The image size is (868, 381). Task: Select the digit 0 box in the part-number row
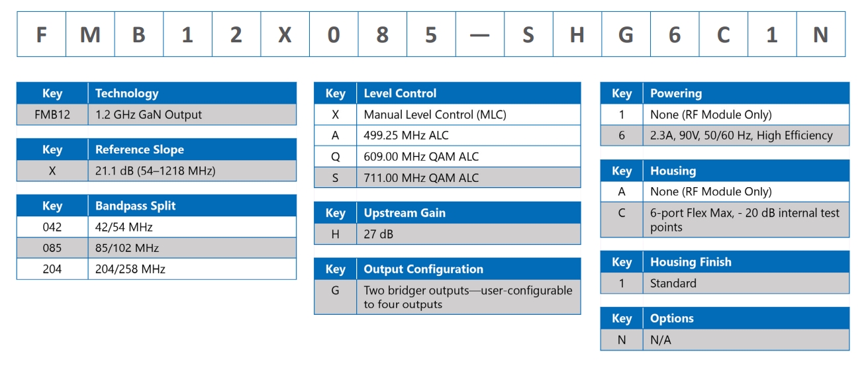coord(334,34)
